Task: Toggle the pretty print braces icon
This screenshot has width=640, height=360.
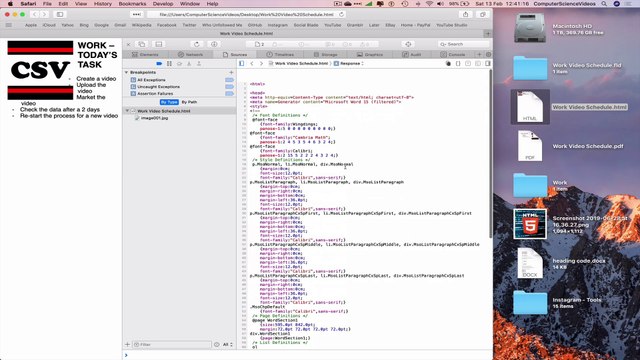Action: (x=458, y=64)
